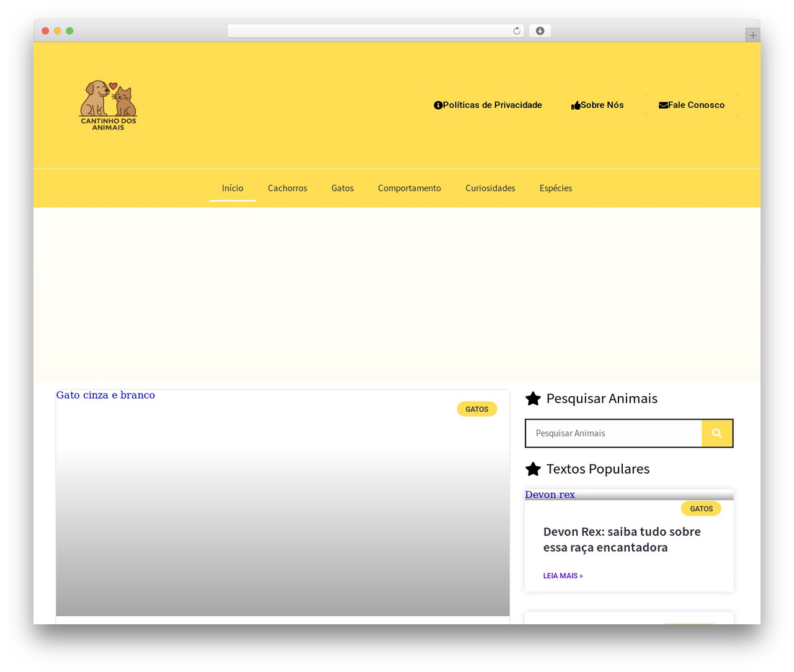Click the star icon beside Pesquisar Animais
Viewport: 794px width, 672px height.
click(x=533, y=399)
